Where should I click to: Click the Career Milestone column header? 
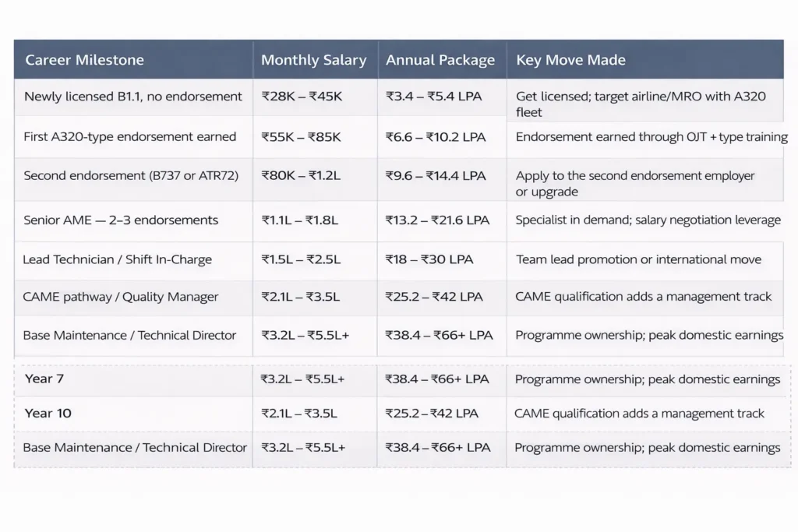coord(84,60)
